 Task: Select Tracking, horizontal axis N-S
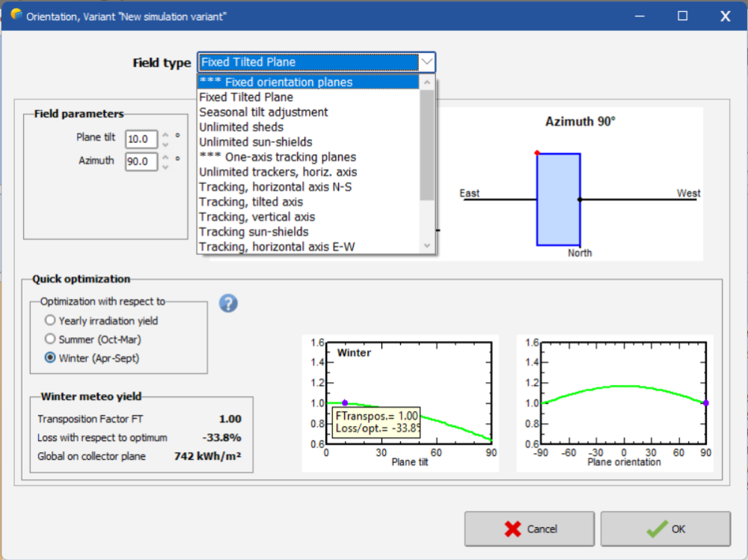275,187
